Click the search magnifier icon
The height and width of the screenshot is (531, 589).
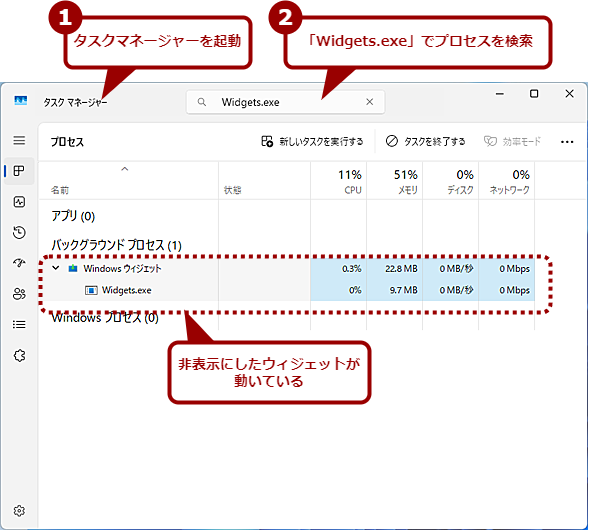pos(202,102)
